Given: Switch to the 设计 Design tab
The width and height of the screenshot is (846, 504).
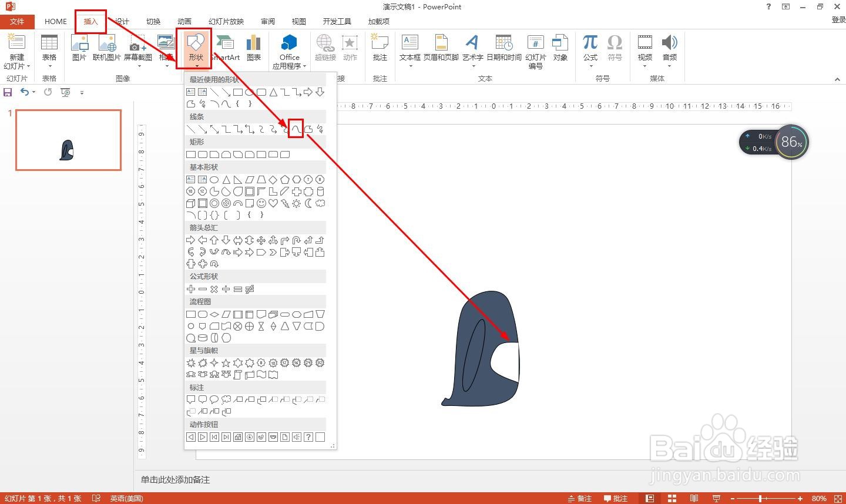Looking at the screenshot, I should 122,22.
